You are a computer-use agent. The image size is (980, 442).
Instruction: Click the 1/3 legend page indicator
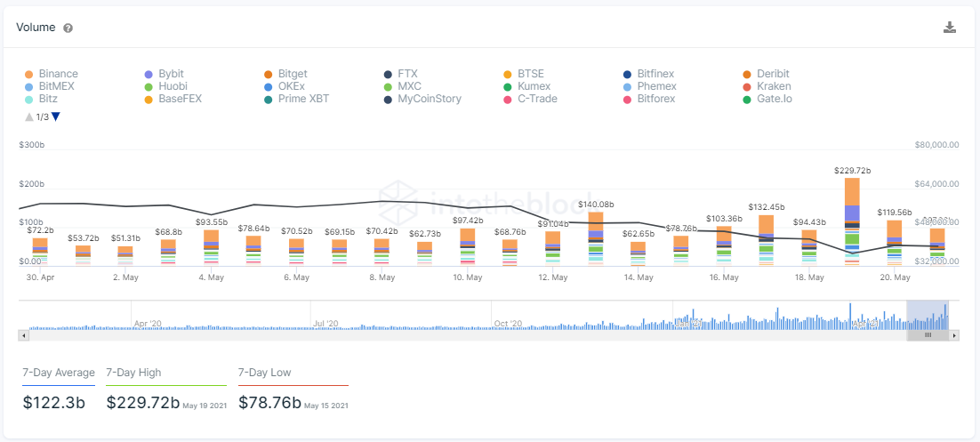point(42,117)
